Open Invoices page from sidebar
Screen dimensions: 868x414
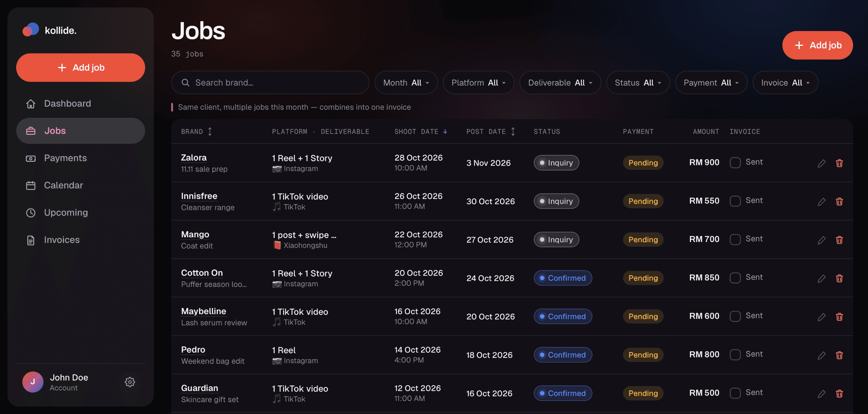(x=81, y=240)
